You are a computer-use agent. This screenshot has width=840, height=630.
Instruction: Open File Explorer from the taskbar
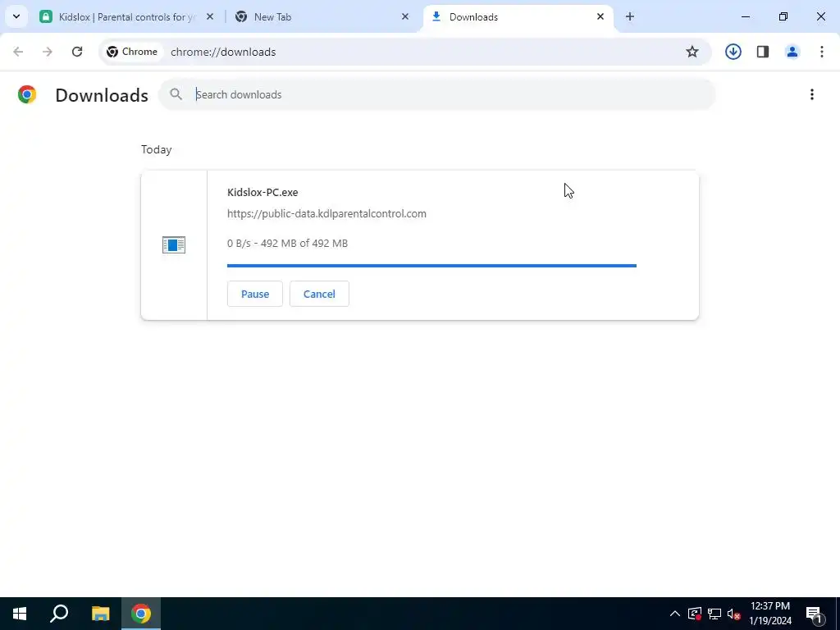click(100, 614)
